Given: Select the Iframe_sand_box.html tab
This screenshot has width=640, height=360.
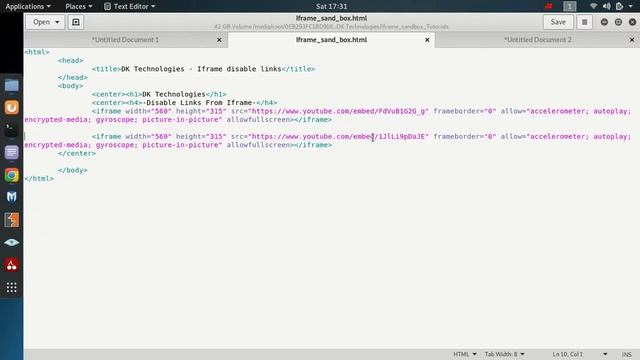Looking at the screenshot, I should (x=331, y=40).
